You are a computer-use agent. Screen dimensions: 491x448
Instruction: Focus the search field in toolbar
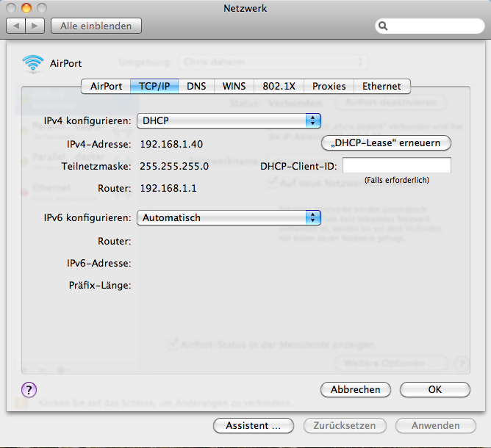tap(429, 26)
